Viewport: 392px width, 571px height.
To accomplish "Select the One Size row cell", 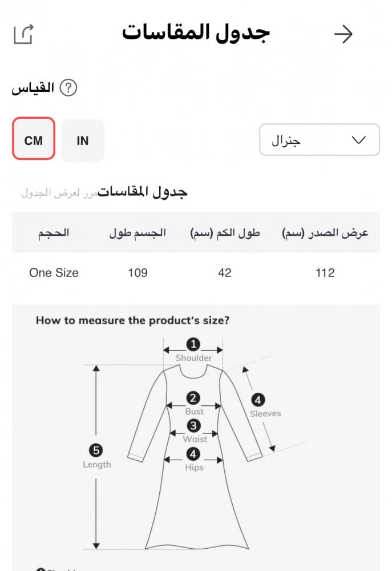I will pos(54,272).
